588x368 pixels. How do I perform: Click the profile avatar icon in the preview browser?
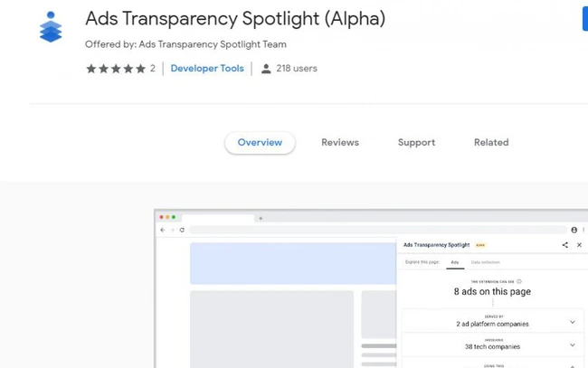tap(574, 230)
